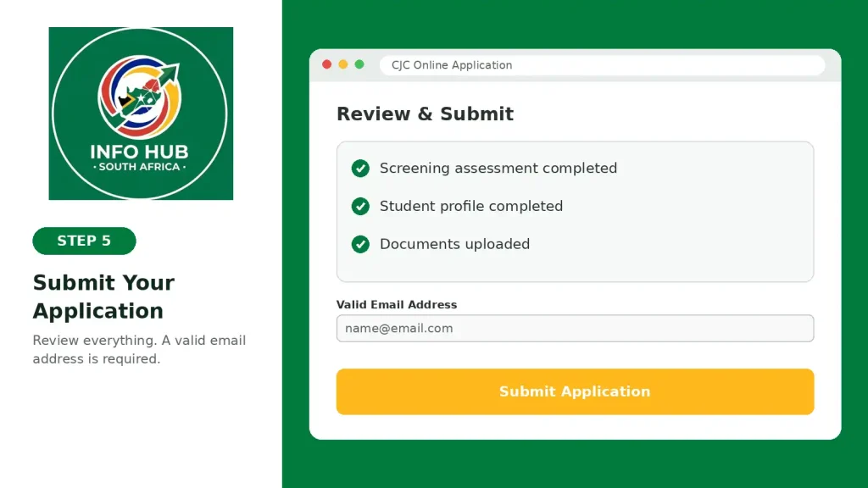Select the text Student profile completed
The image size is (868, 488).
click(x=471, y=207)
